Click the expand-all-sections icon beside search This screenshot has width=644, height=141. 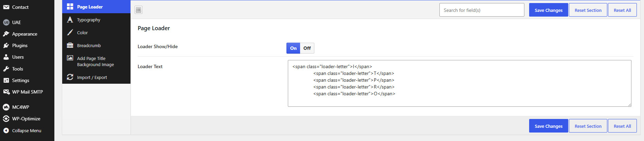pyautogui.click(x=138, y=10)
